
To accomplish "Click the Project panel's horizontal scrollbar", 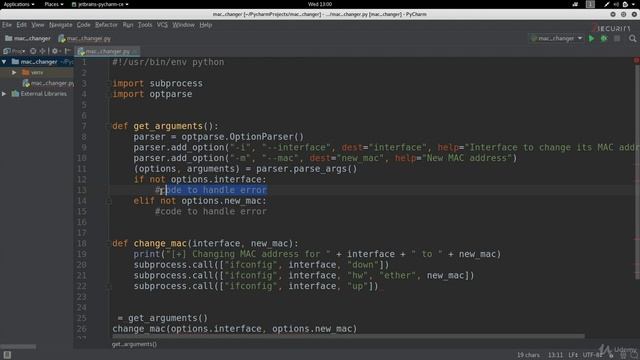I will click(18, 346).
